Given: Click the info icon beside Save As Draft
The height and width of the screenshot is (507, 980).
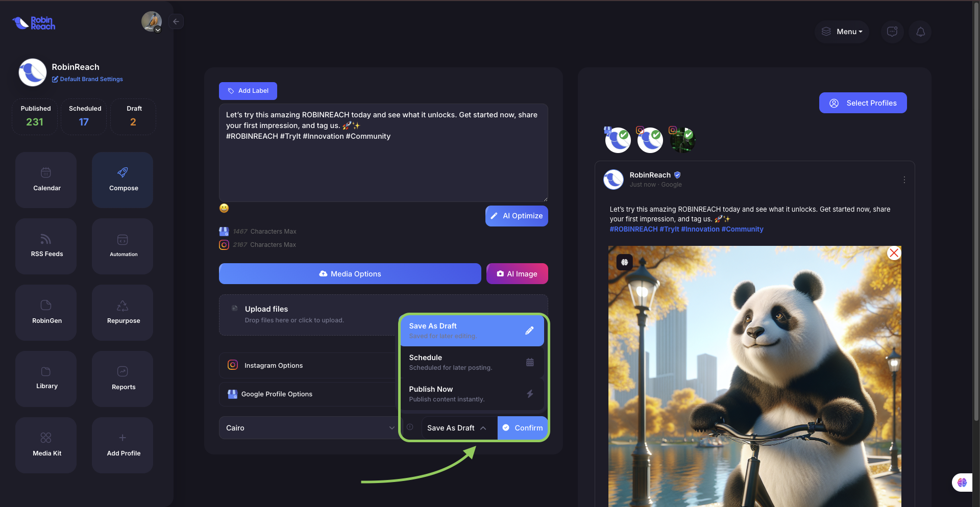Looking at the screenshot, I should pyautogui.click(x=410, y=427).
